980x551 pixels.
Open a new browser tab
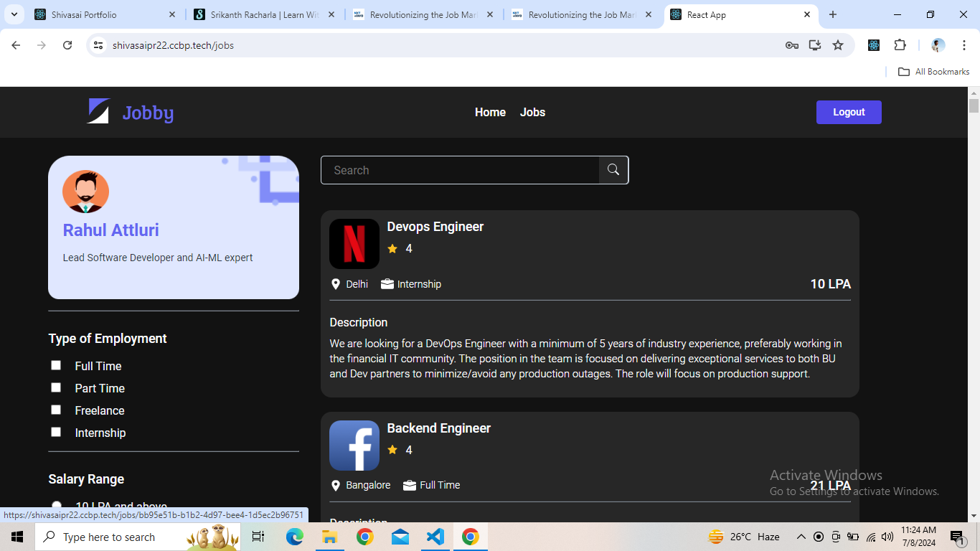[833, 14]
